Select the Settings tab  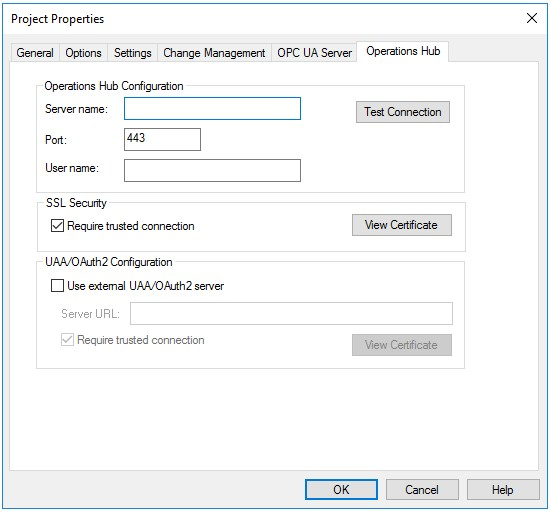pos(133,53)
